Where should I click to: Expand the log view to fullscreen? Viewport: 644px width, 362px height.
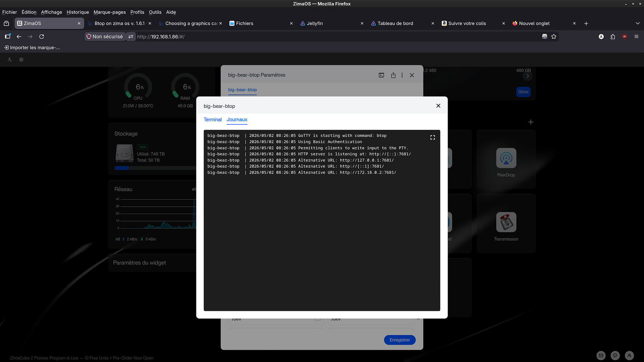coord(433,137)
